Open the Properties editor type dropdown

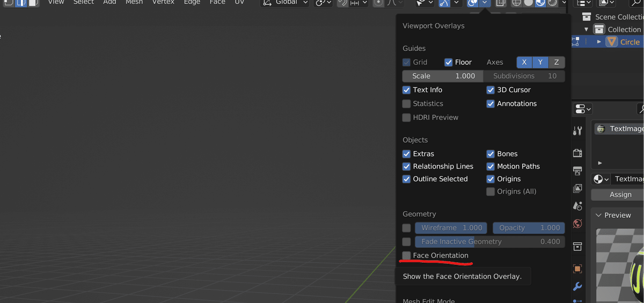(583, 109)
